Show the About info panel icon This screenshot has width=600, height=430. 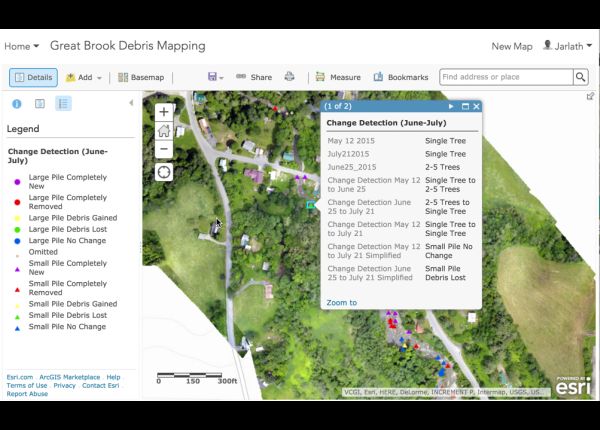coord(17,104)
